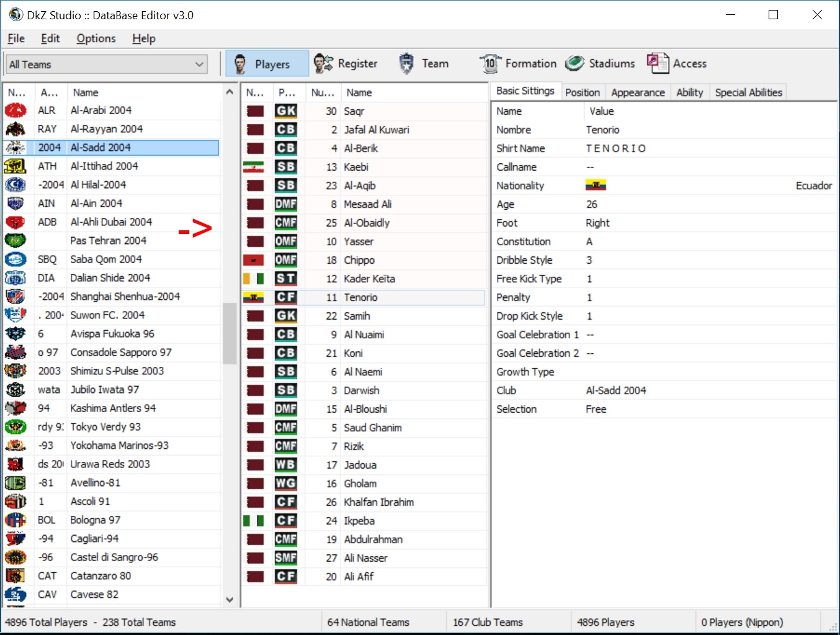Click the Morocco flag beside Chippo
This screenshot has width=840, height=635.
click(254, 260)
